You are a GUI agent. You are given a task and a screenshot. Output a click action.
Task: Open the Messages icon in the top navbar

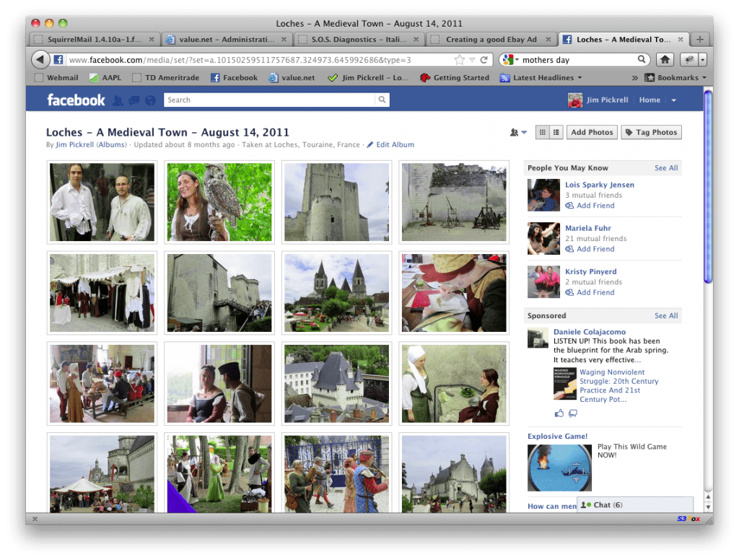pyautogui.click(x=134, y=100)
